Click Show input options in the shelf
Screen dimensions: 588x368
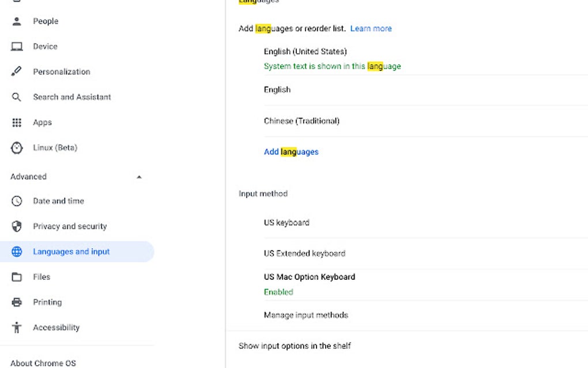pos(296,346)
